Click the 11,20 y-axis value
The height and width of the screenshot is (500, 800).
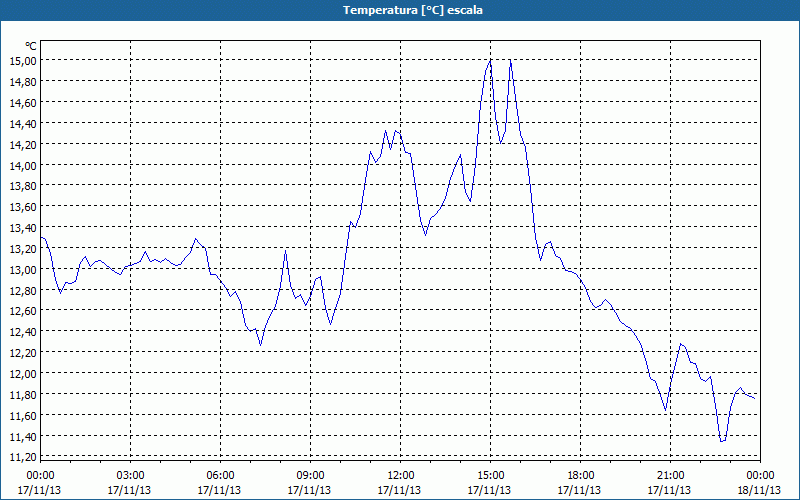tap(23, 456)
